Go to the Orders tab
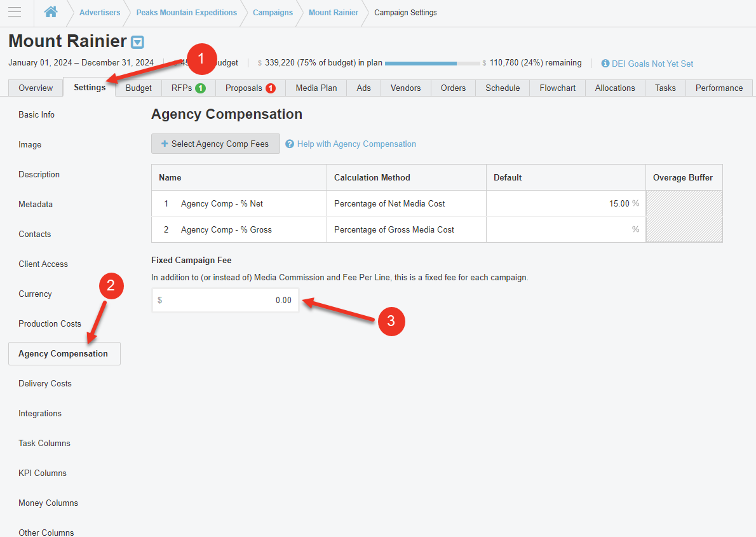 pyautogui.click(x=453, y=88)
